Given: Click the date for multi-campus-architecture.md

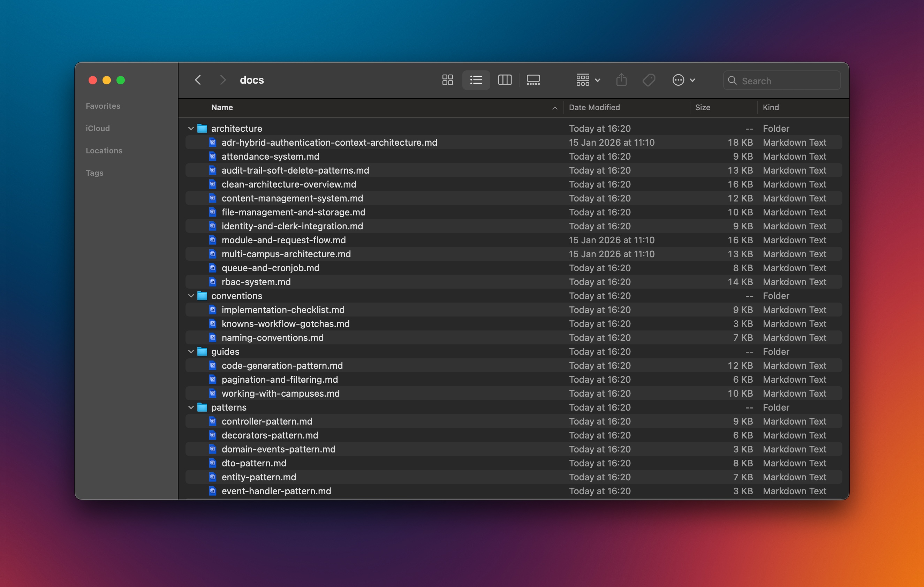Looking at the screenshot, I should point(612,254).
